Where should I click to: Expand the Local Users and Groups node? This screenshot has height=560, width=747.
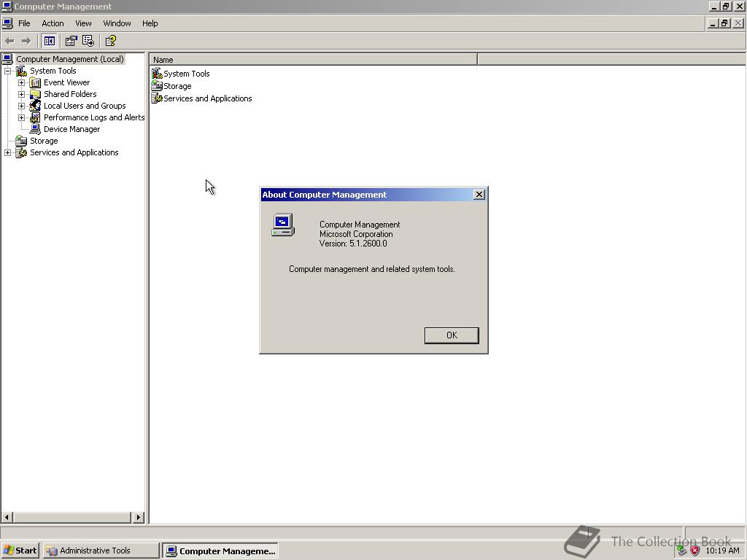coord(21,106)
